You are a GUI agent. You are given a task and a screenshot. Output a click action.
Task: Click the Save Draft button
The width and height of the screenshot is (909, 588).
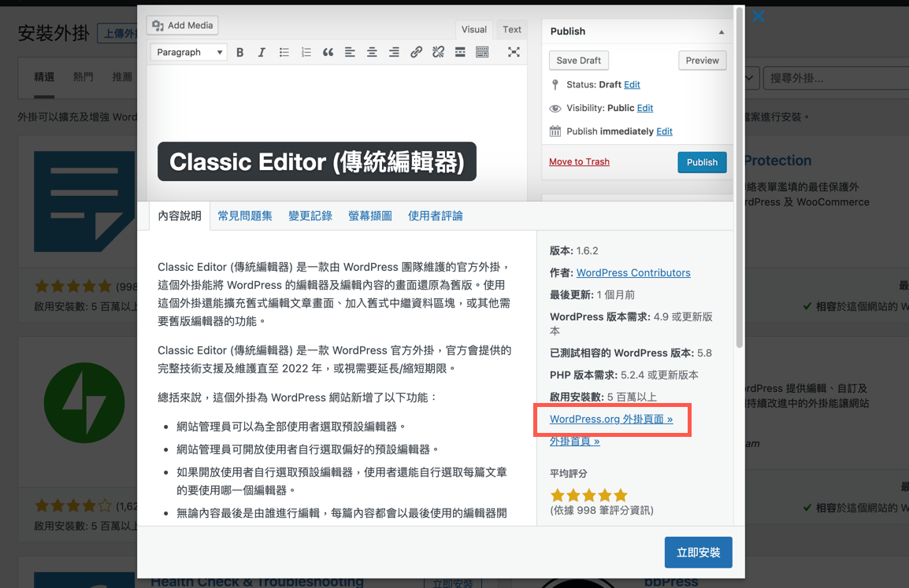[578, 61]
